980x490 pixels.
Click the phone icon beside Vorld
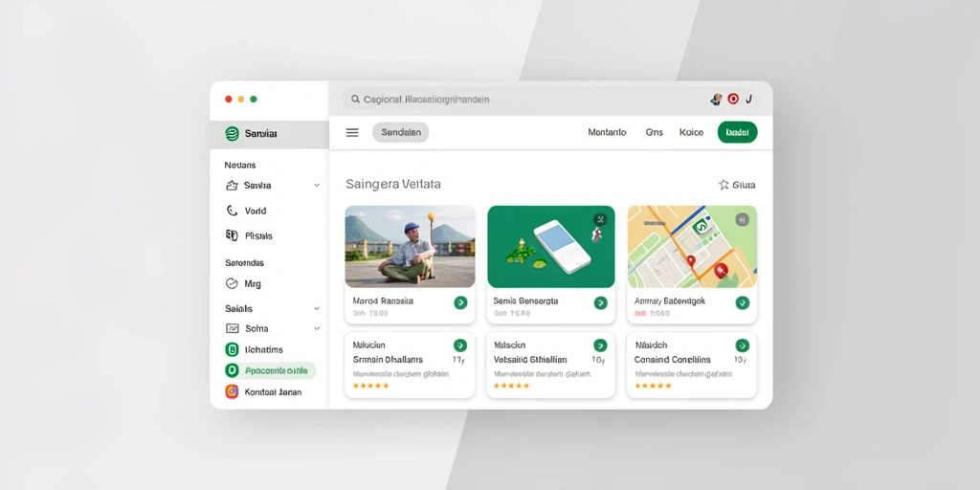point(232,211)
